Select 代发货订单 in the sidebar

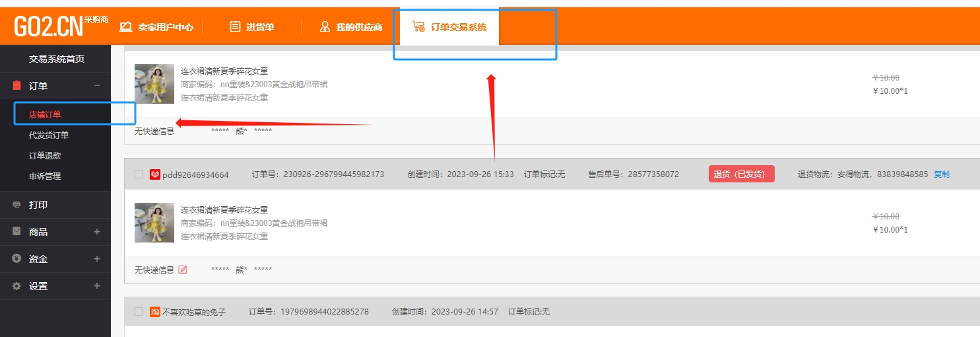pos(49,135)
